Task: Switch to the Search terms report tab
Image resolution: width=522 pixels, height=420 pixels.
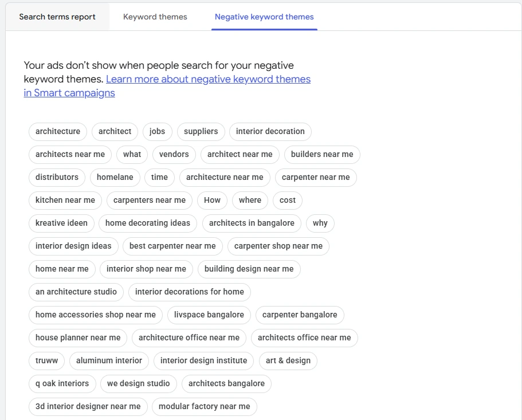Action: pos(57,17)
